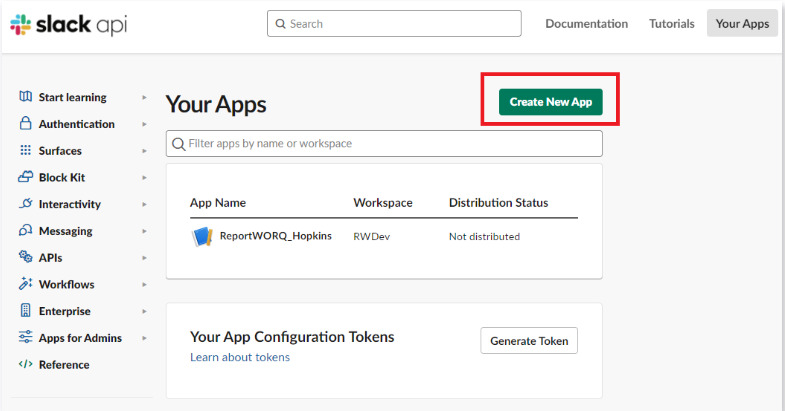Expand the Workflows sidebar section arrow

pyautogui.click(x=144, y=285)
